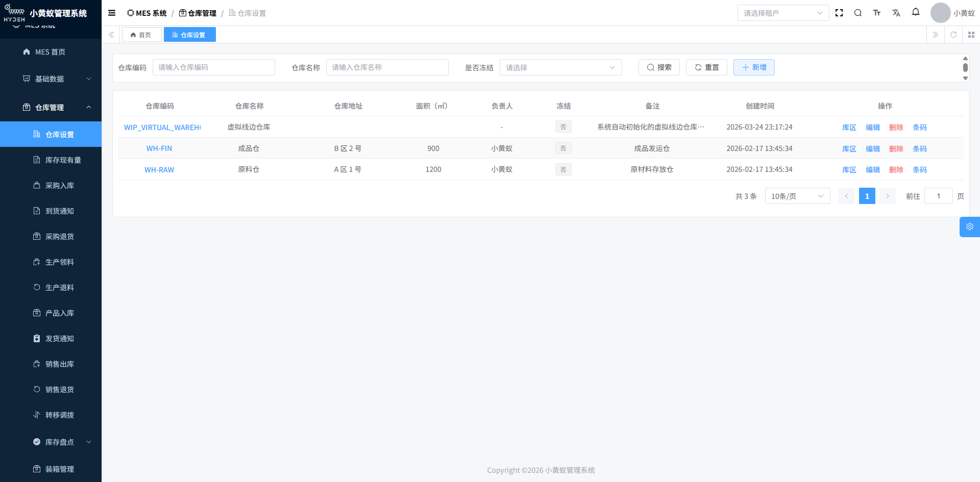
Task: Open the top-bar search icon
Action: (858, 13)
